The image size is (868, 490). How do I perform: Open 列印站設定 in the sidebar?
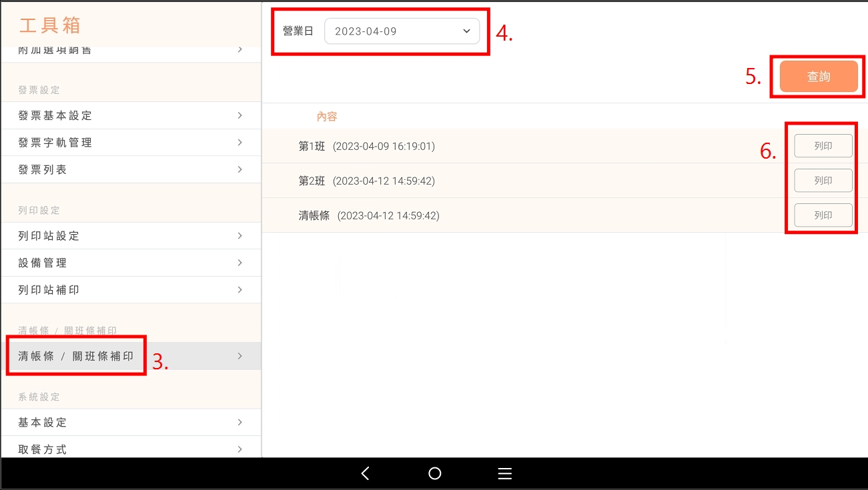49,236
